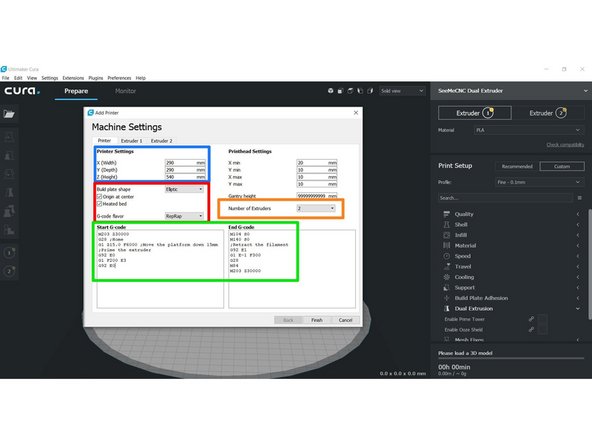Screen dimensions: 592x444
Task: Switch Print Setup to Custom mode
Action: pyautogui.click(x=562, y=166)
